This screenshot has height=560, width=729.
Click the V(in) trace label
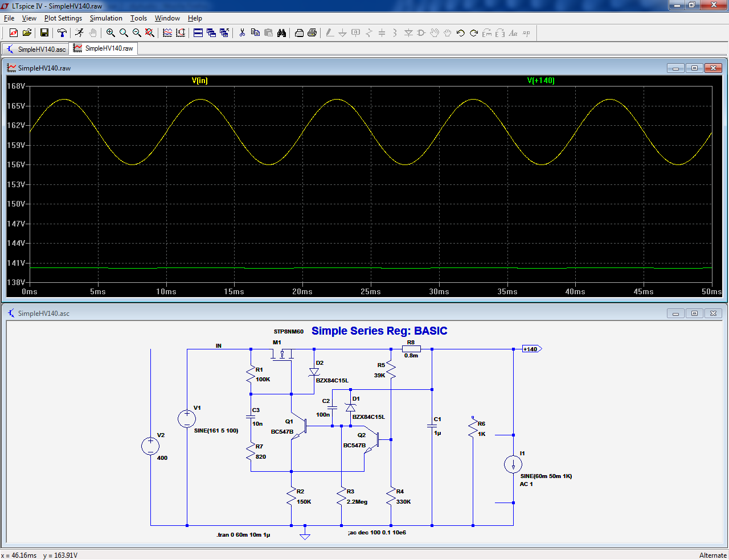pos(200,81)
